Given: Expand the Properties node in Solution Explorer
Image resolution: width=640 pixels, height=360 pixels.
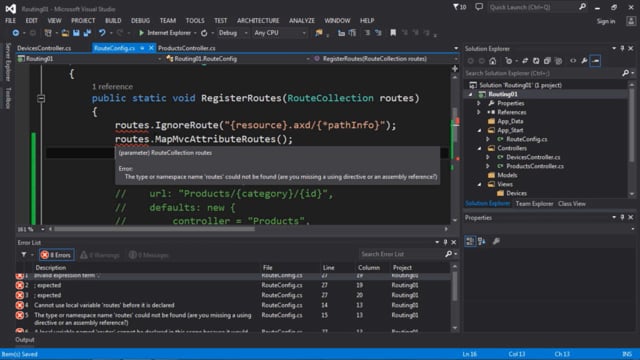Looking at the screenshot, I should [480, 103].
